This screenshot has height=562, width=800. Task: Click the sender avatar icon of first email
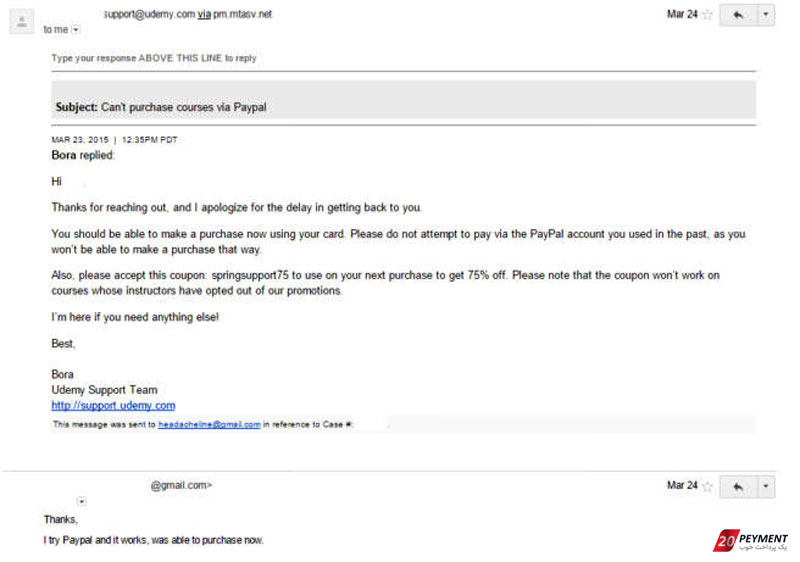[21, 22]
